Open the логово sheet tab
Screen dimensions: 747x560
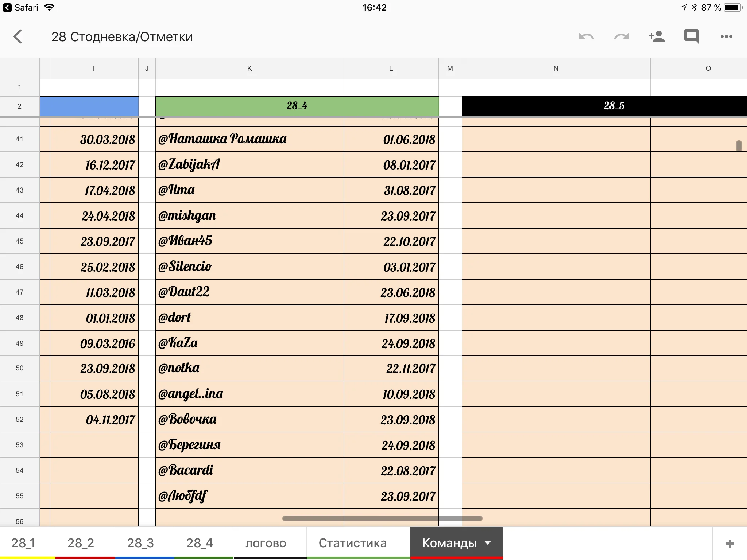point(266,543)
